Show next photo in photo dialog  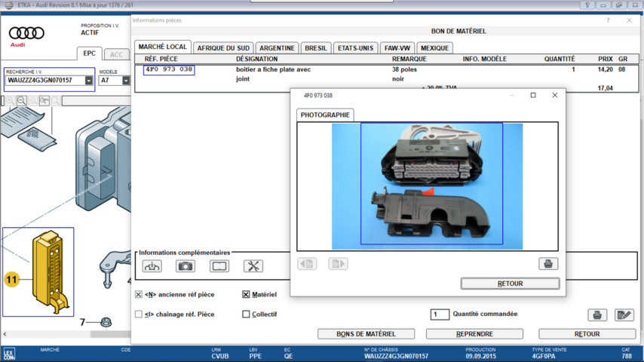pyautogui.click(x=338, y=264)
